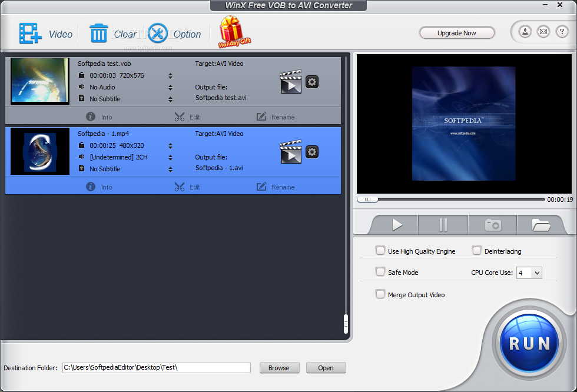
Task: Click the Option toolbar label
Action: (187, 35)
